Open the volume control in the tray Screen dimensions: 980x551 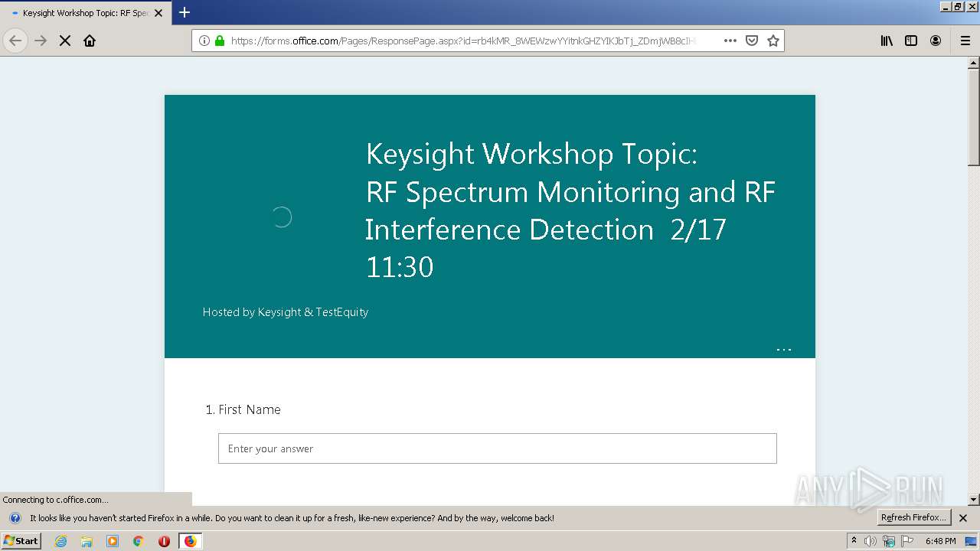[871, 541]
